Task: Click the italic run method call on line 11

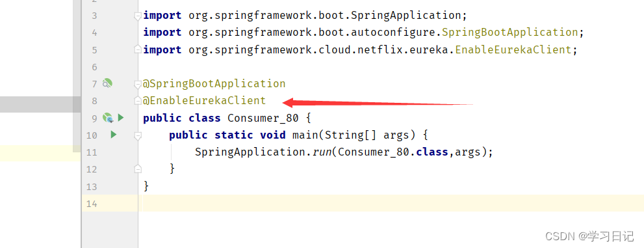Action: tap(322, 152)
